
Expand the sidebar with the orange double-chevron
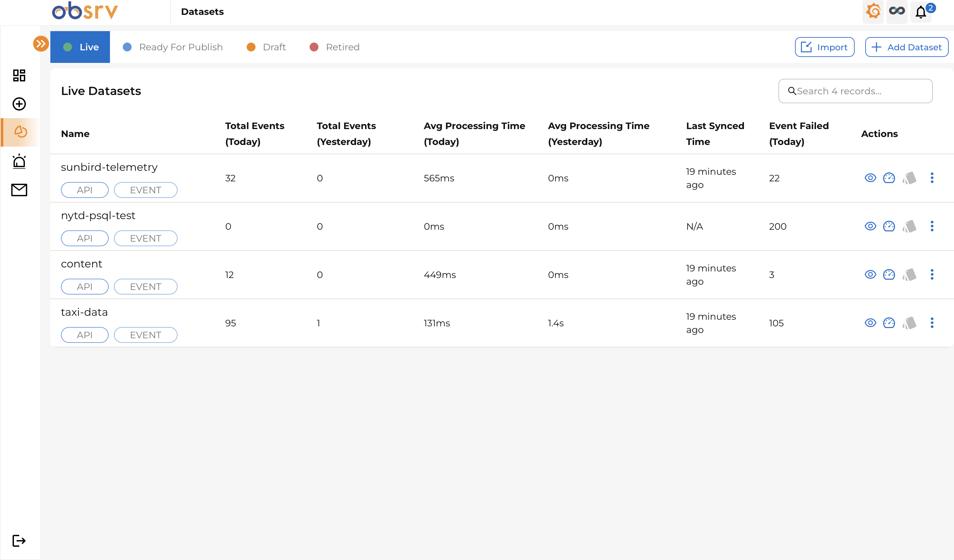(x=41, y=43)
